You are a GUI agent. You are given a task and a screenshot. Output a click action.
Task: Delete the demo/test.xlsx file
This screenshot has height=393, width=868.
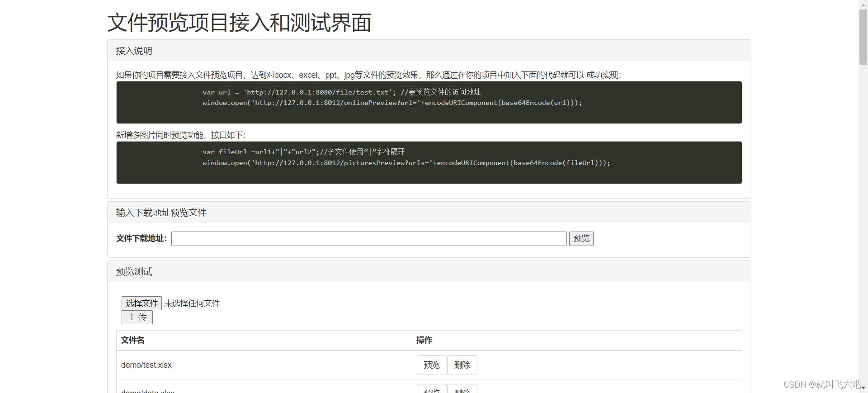[x=462, y=365]
